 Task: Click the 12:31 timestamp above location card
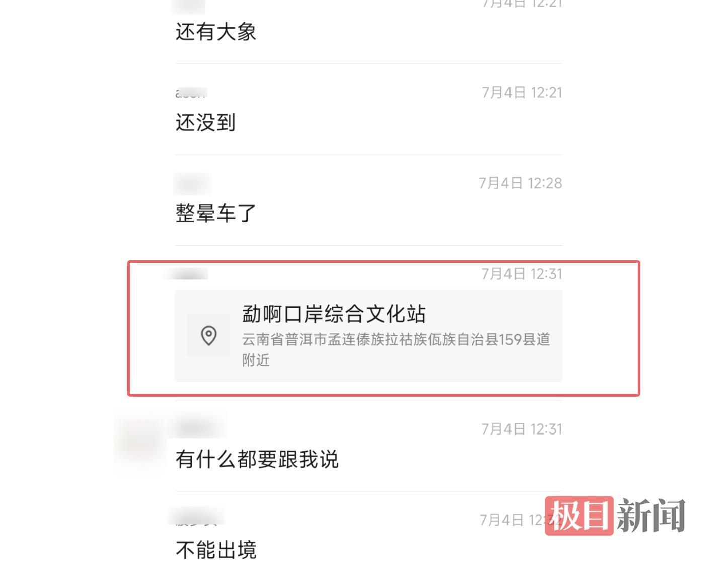[x=522, y=274]
